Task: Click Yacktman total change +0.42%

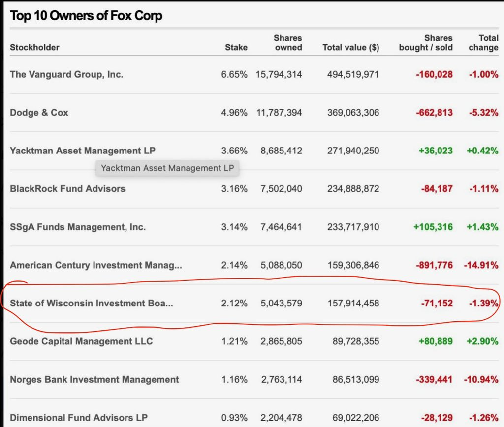Action: (x=482, y=151)
